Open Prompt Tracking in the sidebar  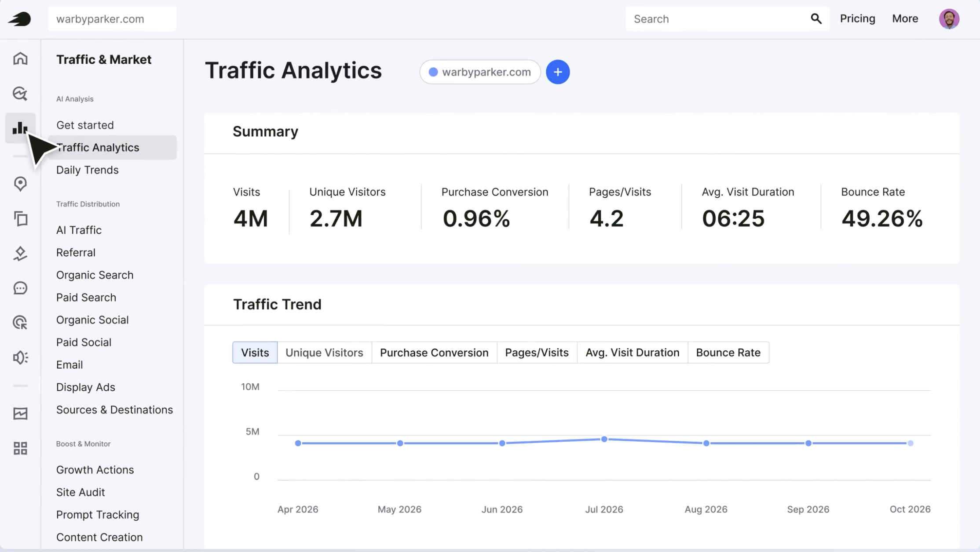pyautogui.click(x=98, y=514)
